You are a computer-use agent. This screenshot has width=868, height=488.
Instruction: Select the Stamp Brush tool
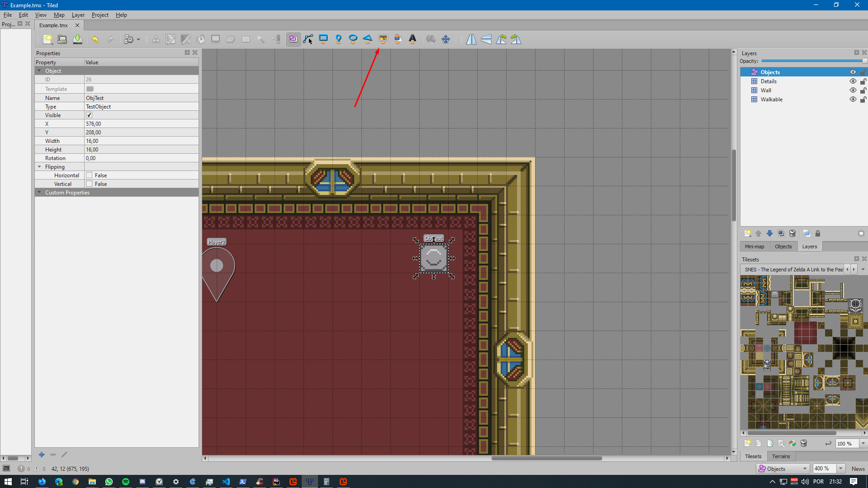156,39
